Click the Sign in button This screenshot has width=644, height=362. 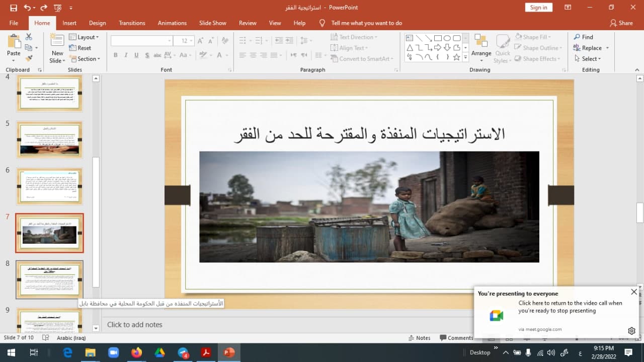pos(539,7)
